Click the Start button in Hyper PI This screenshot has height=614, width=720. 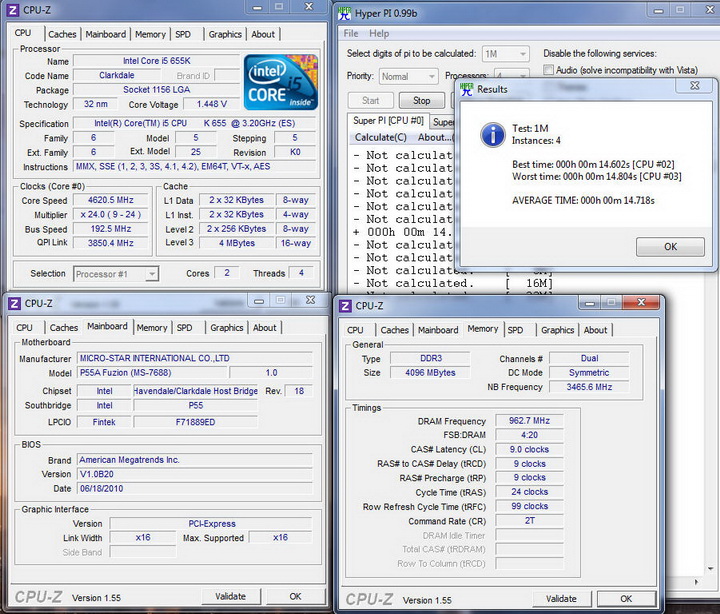tap(371, 101)
